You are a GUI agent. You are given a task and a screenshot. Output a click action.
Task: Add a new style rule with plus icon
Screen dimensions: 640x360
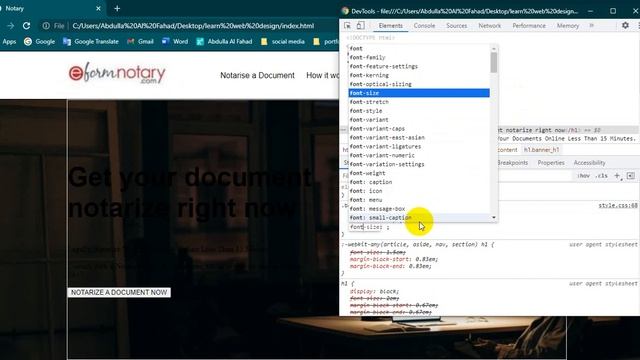pos(617,176)
